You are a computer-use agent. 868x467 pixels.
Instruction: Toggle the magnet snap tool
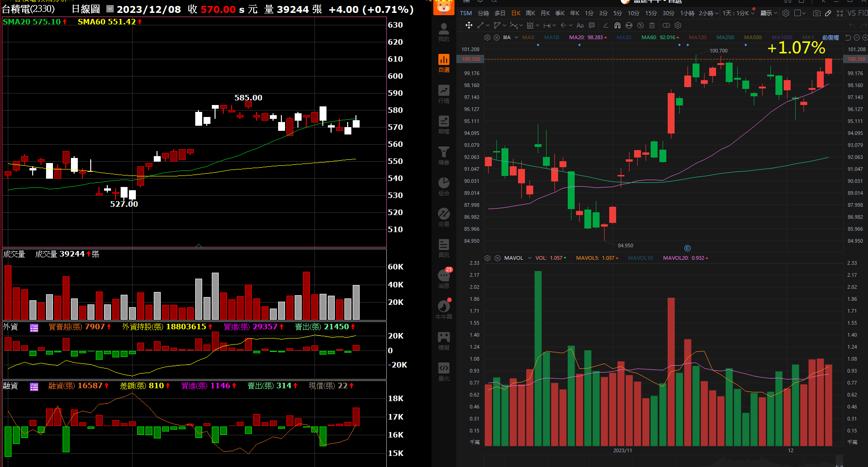pyautogui.click(x=618, y=25)
